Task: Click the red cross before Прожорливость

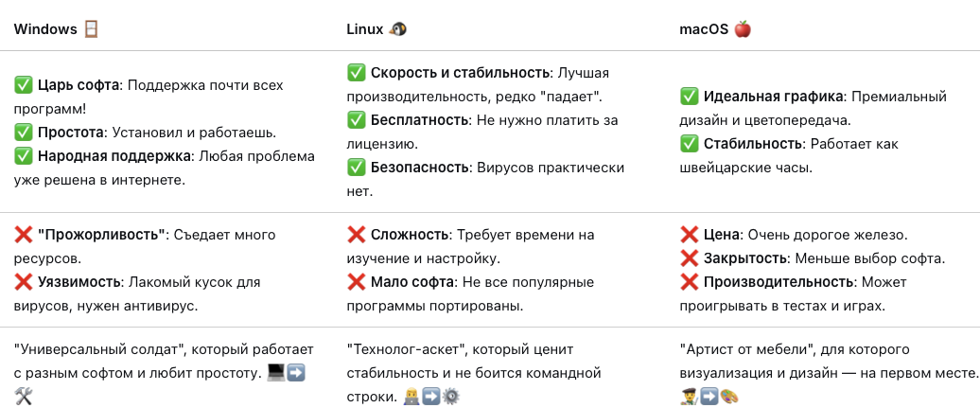Action: point(24,234)
